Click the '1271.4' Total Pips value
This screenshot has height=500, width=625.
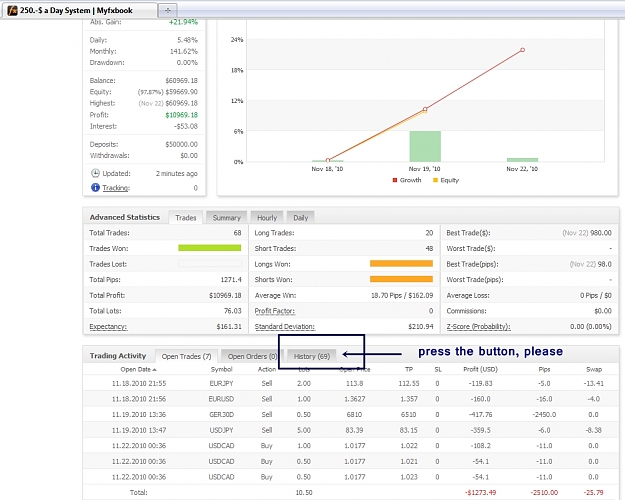click(231, 280)
